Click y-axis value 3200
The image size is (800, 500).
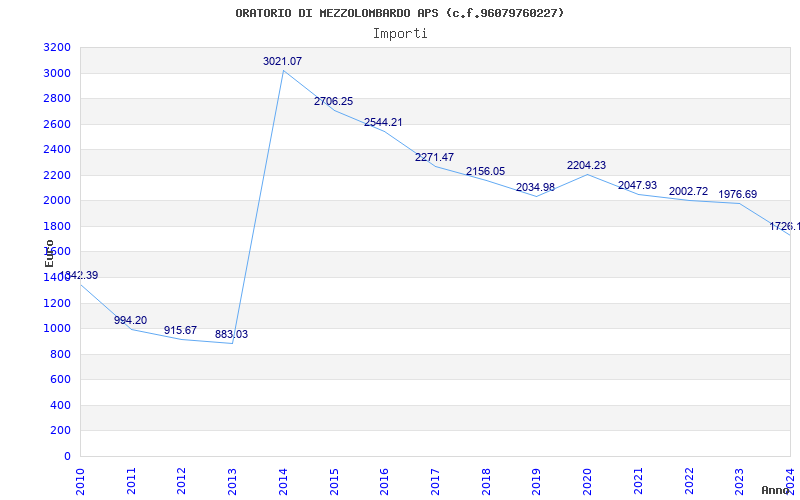(57, 48)
